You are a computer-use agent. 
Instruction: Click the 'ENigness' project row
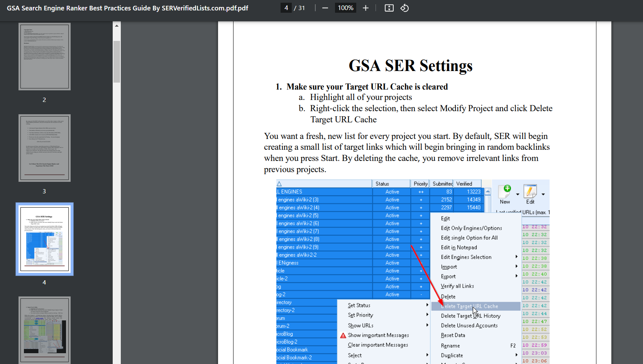pyautogui.click(x=353, y=263)
